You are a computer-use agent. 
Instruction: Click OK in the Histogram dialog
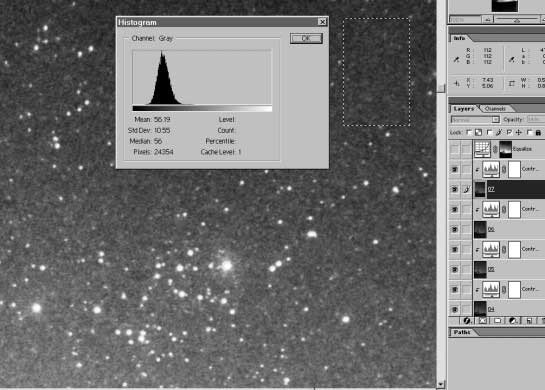tap(306, 38)
